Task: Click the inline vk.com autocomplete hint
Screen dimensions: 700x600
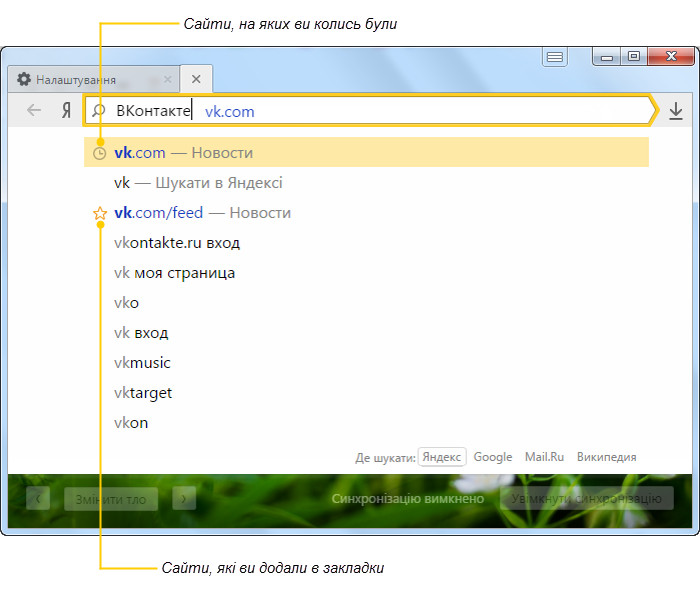Action: [229, 112]
